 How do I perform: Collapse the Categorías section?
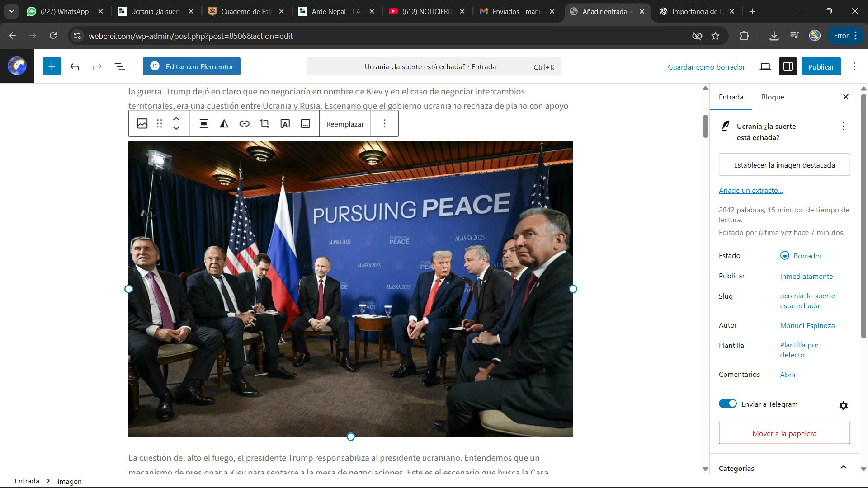coord(843,468)
